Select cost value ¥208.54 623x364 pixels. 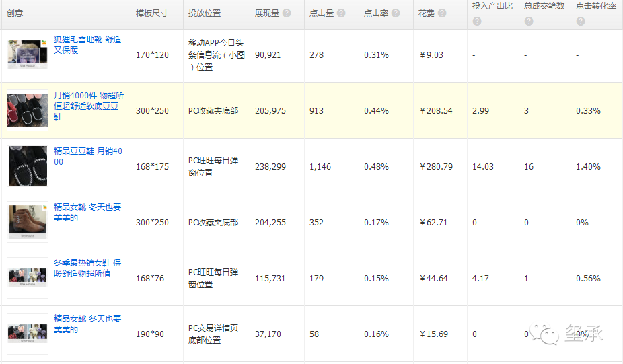point(436,111)
